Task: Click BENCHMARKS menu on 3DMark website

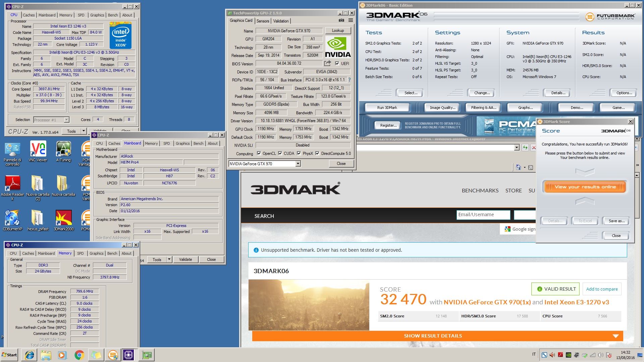Action: coord(480,190)
